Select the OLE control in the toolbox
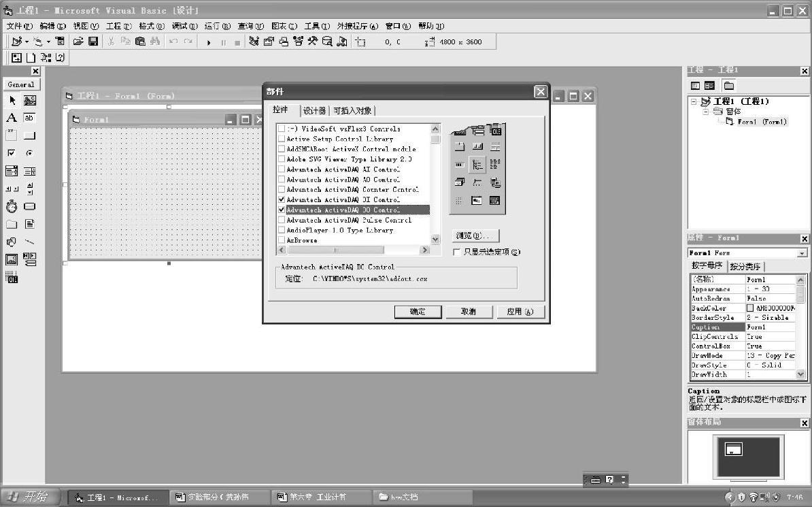The image size is (812, 507). click(12, 278)
